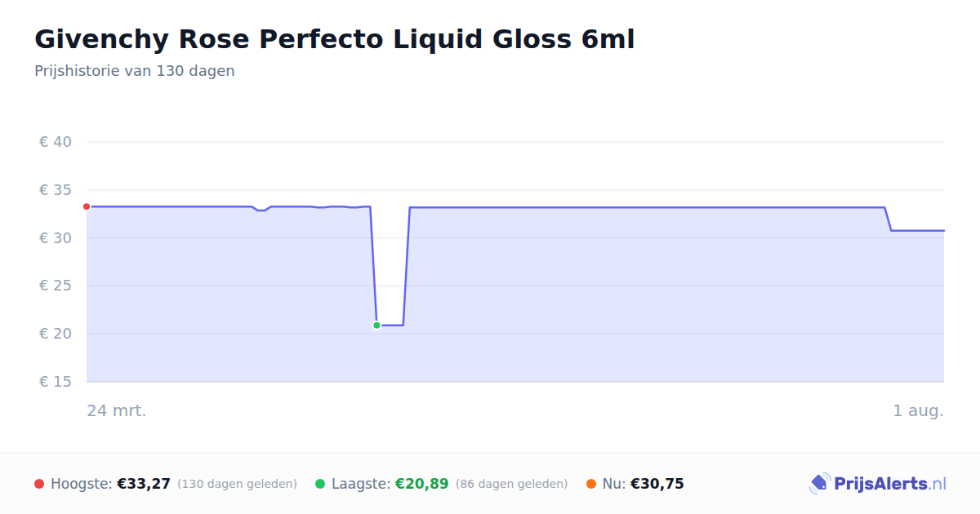Click the Laagste price €20,89 value

pos(421,484)
